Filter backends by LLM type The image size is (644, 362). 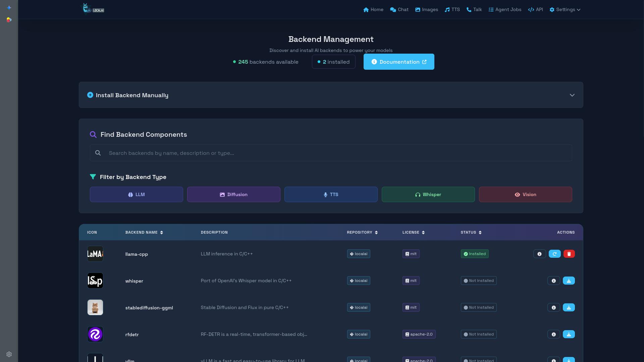[x=137, y=194]
